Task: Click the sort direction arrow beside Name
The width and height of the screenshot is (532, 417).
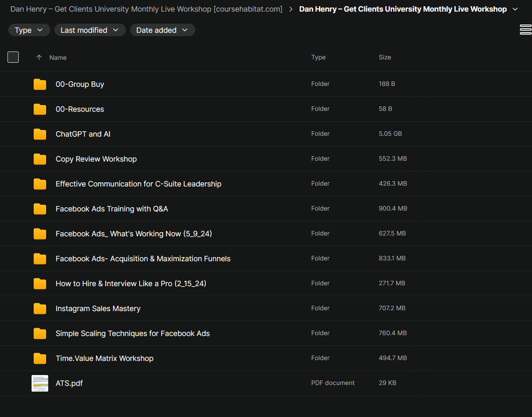Action: click(39, 57)
